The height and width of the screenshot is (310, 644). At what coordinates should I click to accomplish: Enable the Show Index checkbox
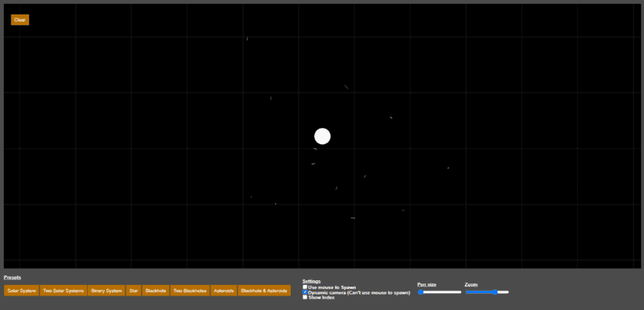[x=305, y=297]
